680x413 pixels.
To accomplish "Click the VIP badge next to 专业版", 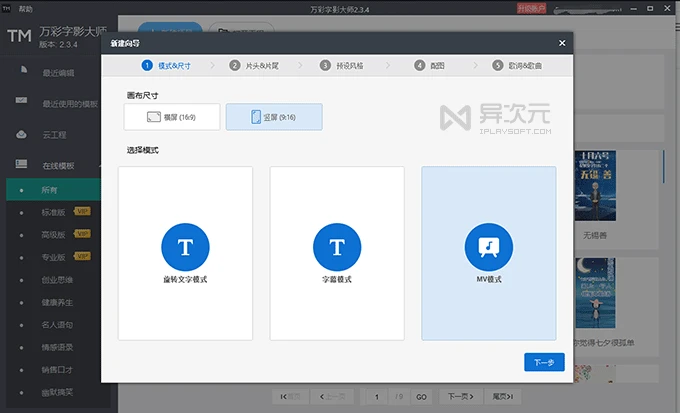I will [82, 256].
